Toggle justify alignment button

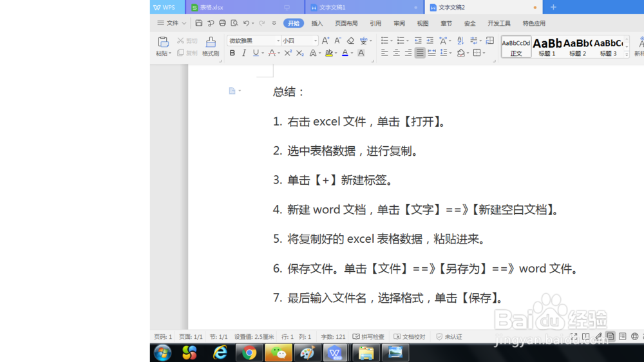click(x=420, y=53)
